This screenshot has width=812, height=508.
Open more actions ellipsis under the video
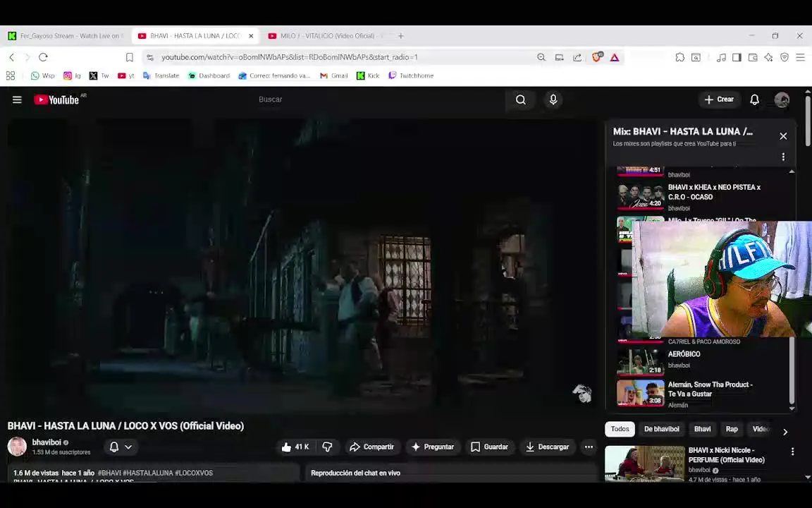click(x=589, y=447)
